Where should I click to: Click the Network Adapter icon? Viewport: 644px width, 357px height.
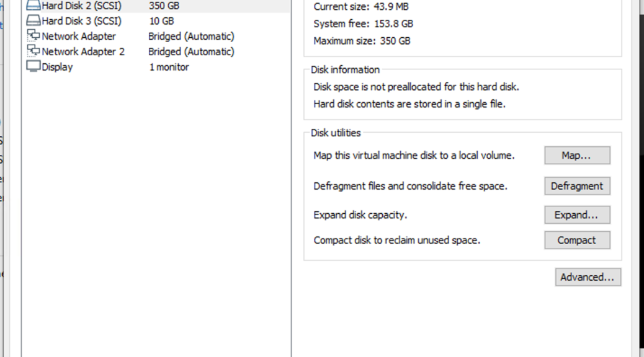pyautogui.click(x=34, y=36)
